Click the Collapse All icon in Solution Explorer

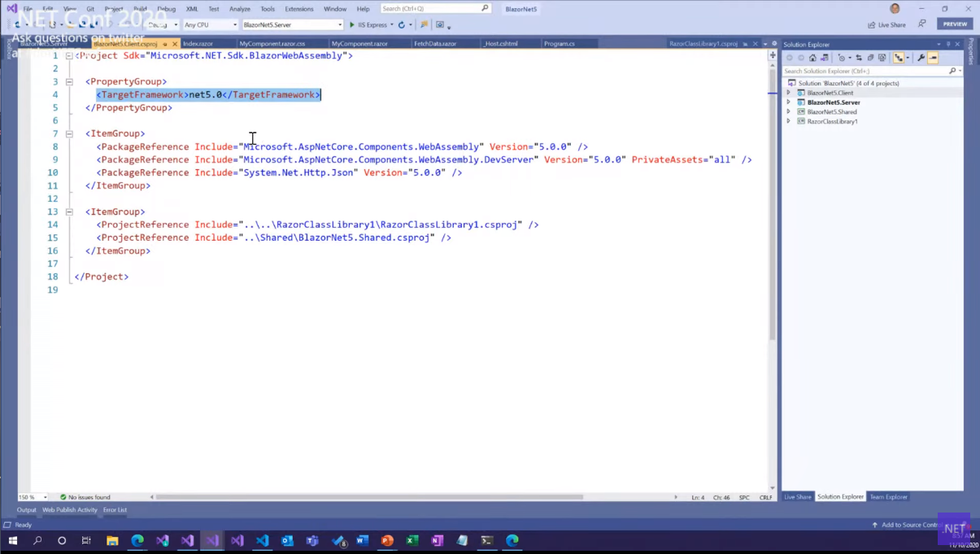[x=870, y=58]
